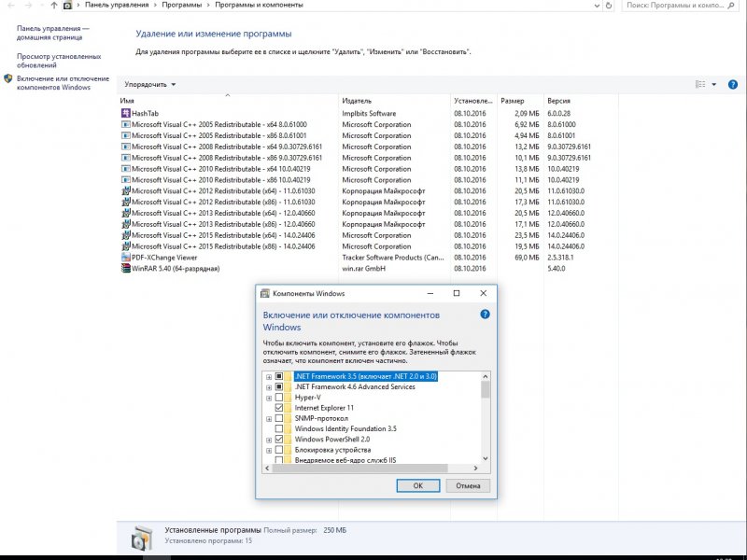Image resolution: width=747 pixels, height=560 pixels.
Task: Click the icon of Visual C++ 2013 (x86) entry
Action: (x=126, y=224)
